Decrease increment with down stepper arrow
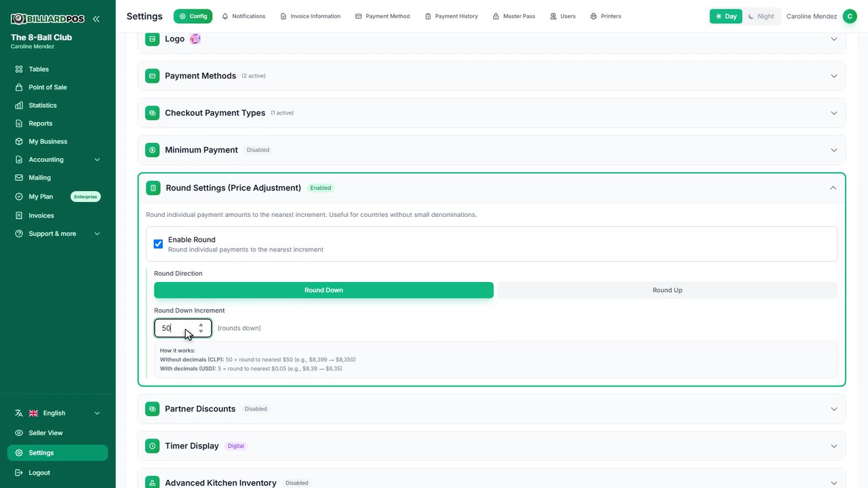Viewport: 868px width, 488px height. point(201,331)
